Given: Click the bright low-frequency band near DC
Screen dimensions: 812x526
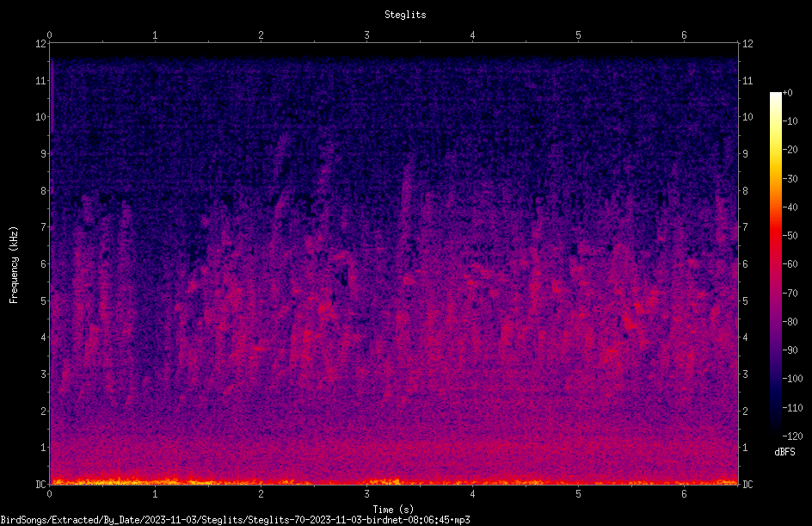Looking at the screenshot, I should [394, 481].
